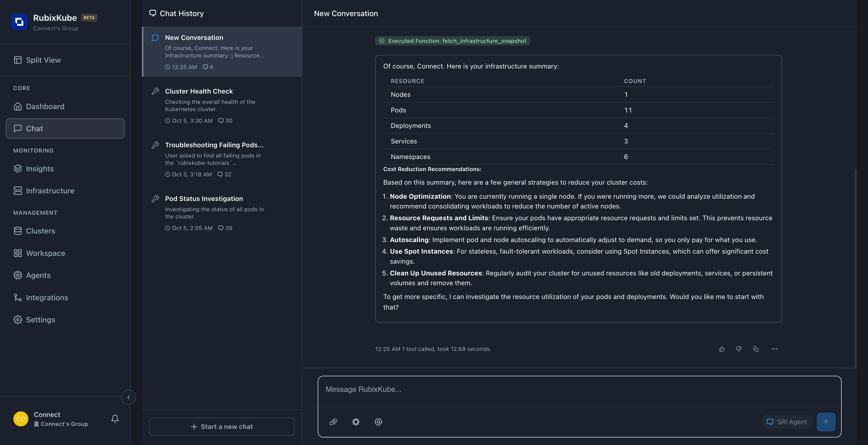Screen dimensions: 868x445
Task: Click the thumbs down feedback icon
Action: [x=739, y=349]
